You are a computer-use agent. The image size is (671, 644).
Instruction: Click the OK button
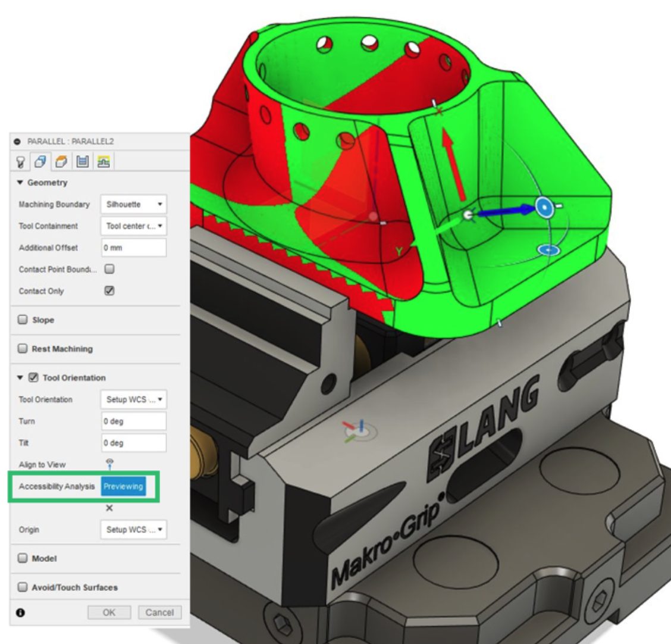click(x=109, y=612)
